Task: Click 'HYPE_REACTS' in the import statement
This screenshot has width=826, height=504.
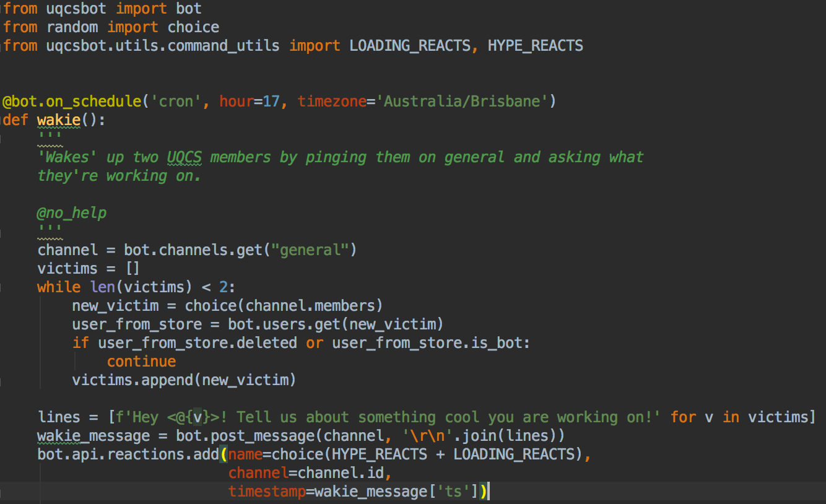Action: (x=536, y=46)
